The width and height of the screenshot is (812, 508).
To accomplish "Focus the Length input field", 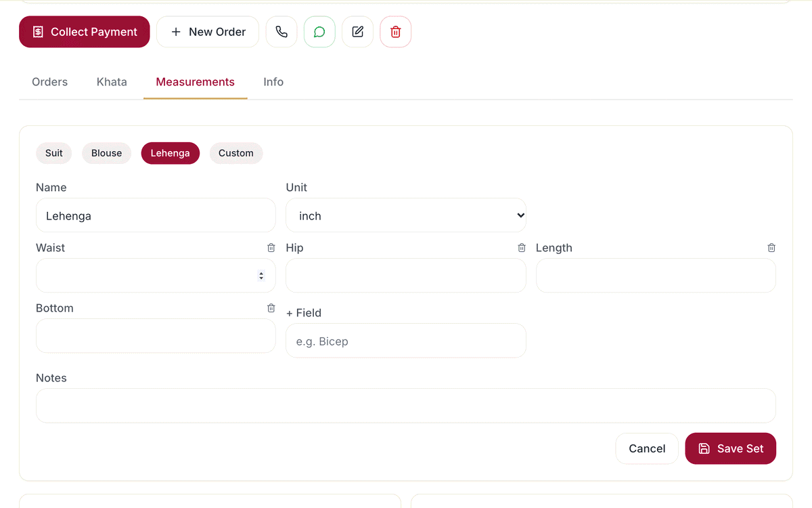I will (x=656, y=276).
